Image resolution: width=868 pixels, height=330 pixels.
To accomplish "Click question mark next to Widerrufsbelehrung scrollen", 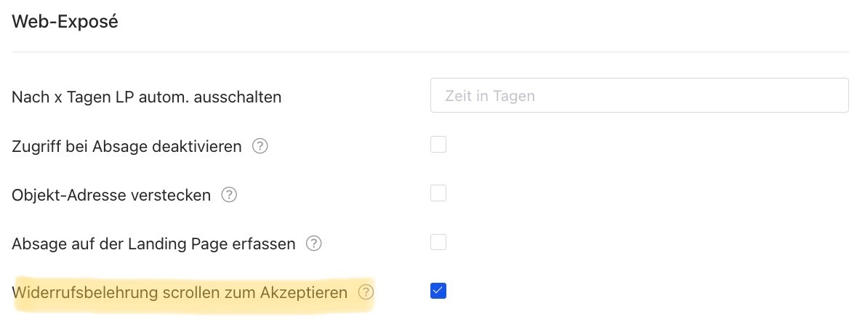I will [x=366, y=292].
